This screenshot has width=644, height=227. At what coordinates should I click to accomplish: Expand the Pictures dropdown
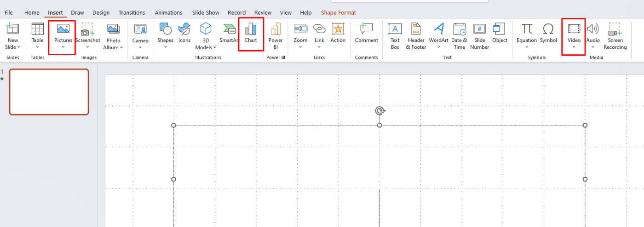point(63,47)
